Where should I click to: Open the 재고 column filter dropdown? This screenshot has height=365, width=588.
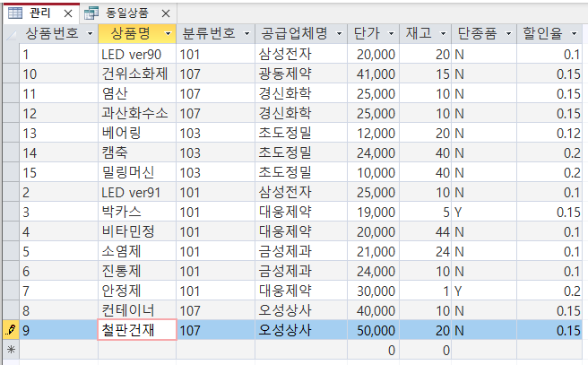coord(444,34)
